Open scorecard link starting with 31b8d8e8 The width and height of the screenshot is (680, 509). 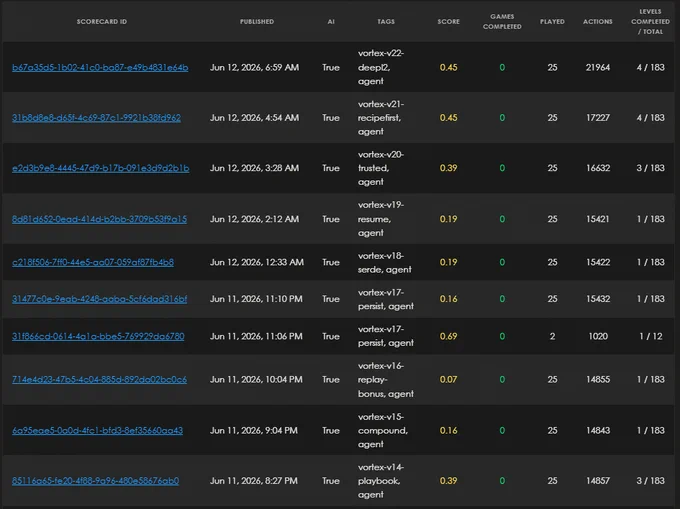click(x=96, y=117)
